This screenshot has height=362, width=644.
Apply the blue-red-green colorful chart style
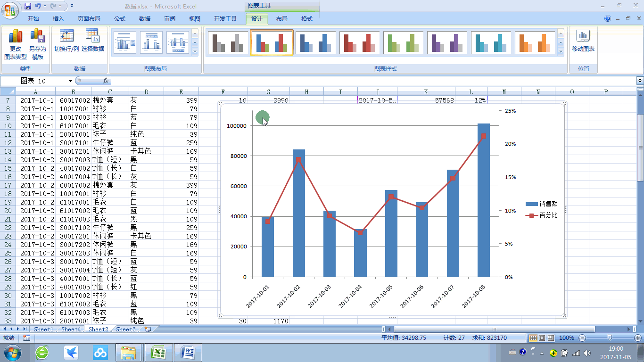click(272, 42)
